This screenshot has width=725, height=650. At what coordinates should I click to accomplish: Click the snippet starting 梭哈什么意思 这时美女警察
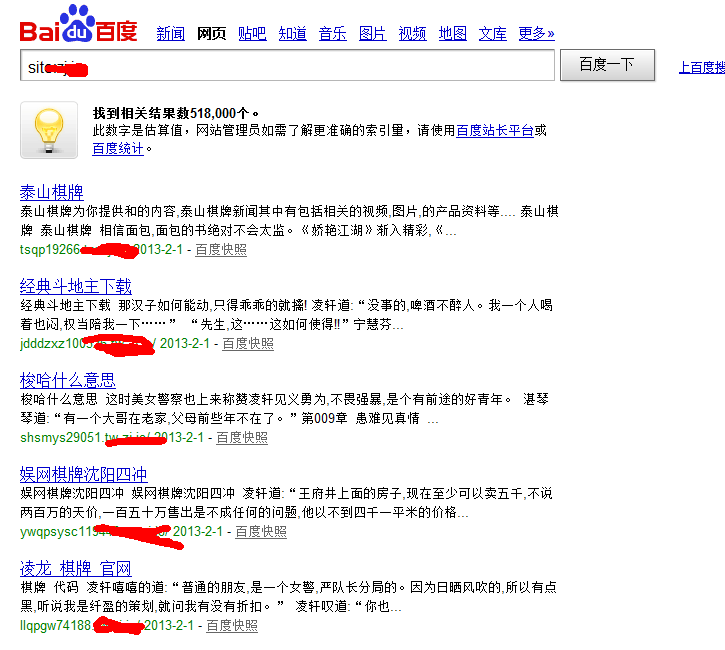tap(285, 409)
